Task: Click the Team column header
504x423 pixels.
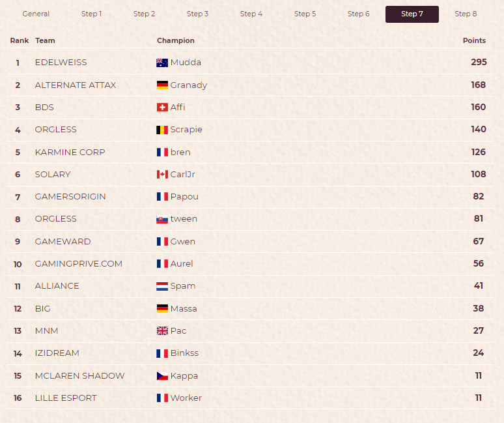Action: pos(45,40)
